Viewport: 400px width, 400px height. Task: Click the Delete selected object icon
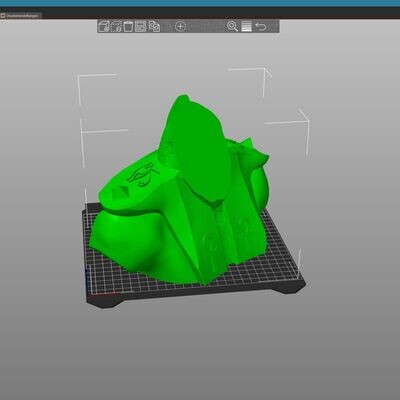[x=116, y=26]
